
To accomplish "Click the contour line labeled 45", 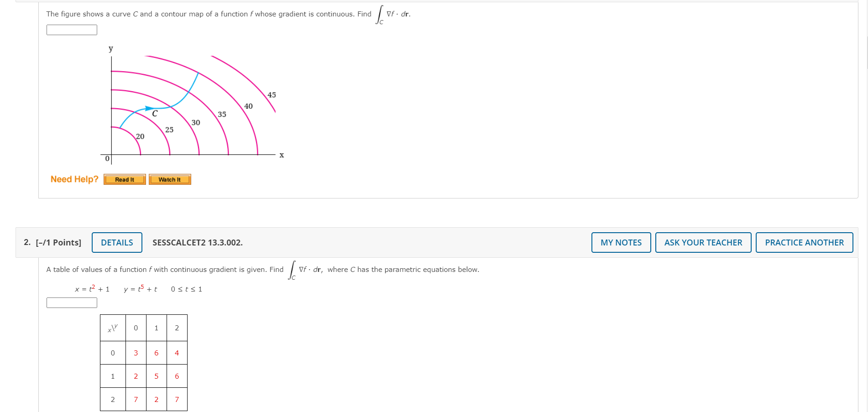I will [x=272, y=95].
